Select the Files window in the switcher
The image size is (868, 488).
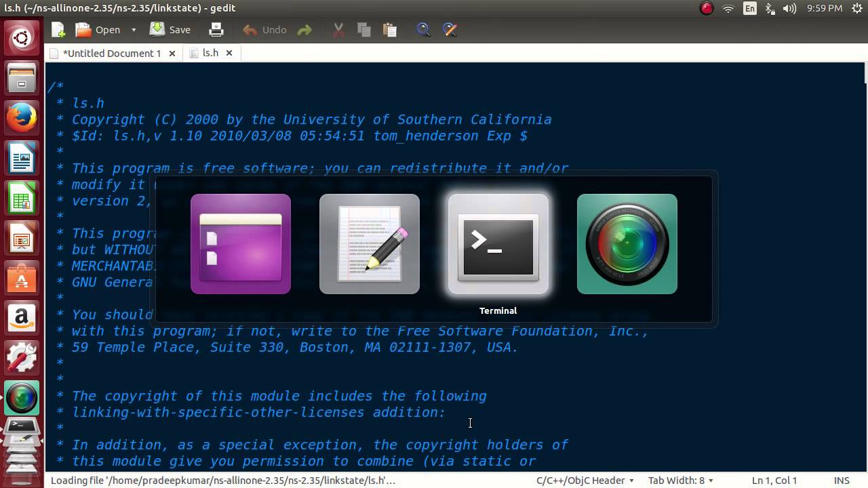(x=241, y=244)
